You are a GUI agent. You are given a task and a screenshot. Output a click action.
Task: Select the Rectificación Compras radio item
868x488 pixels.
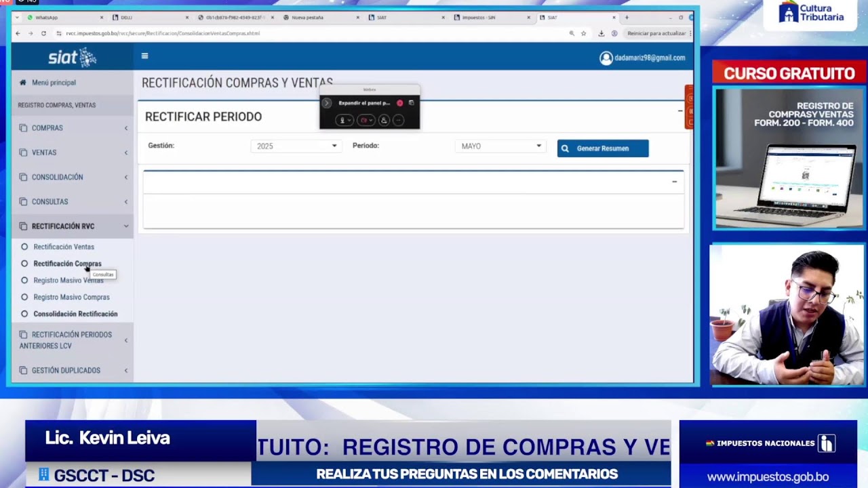point(61,264)
